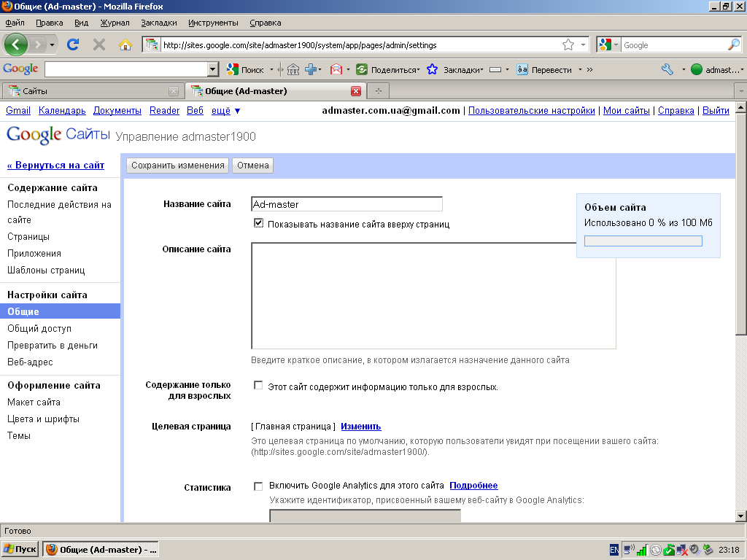Click the green admast account status icon
The height and width of the screenshot is (560, 747).
[x=697, y=69]
